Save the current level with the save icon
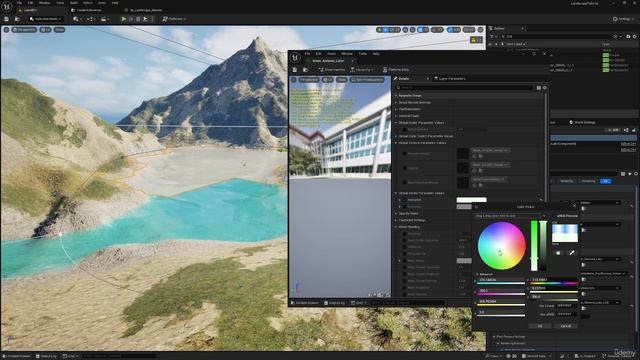The height and width of the screenshot is (360, 640). 7,19
